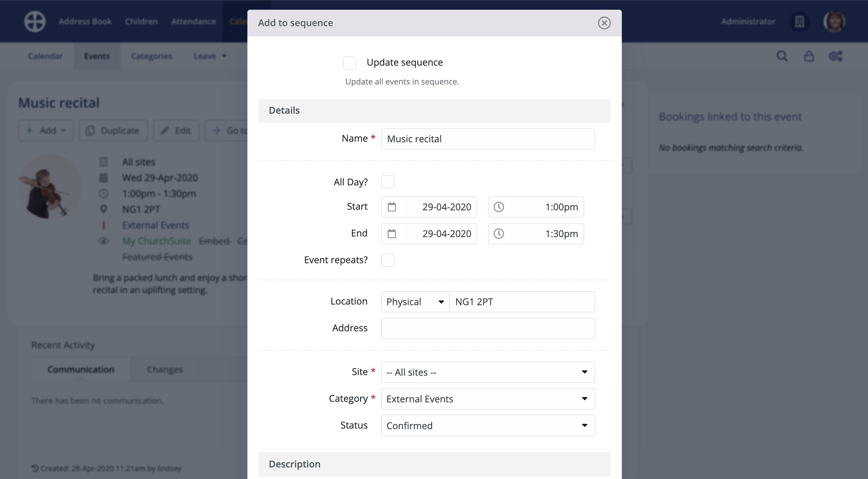868x479 pixels.
Task: Click the building icon beside the Administrator avatar
Action: [x=800, y=21]
